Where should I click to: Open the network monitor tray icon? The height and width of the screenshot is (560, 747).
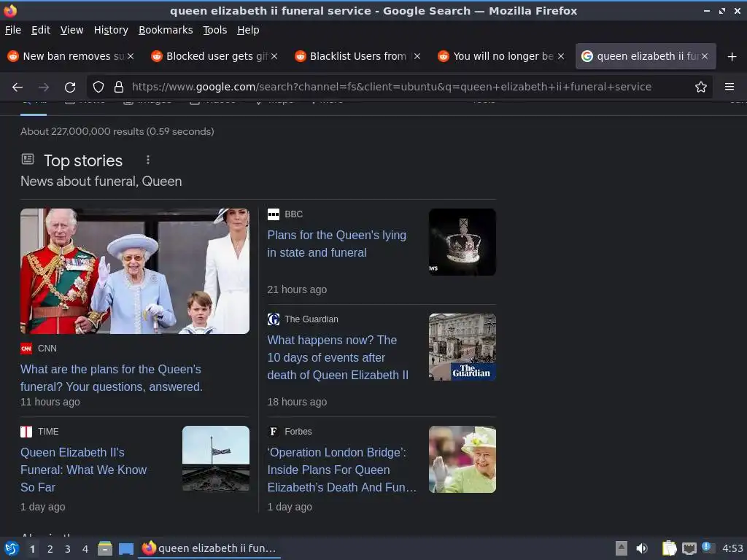tap(689, 548)
